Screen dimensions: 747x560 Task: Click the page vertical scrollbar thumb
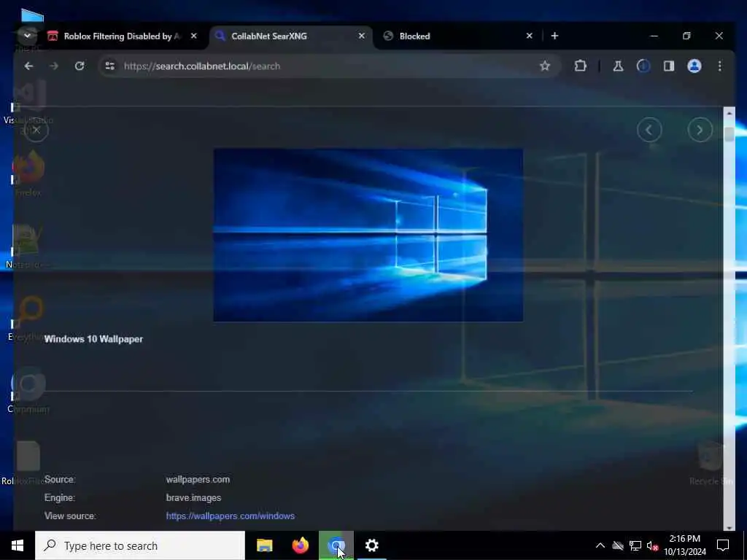click(729, 134)
